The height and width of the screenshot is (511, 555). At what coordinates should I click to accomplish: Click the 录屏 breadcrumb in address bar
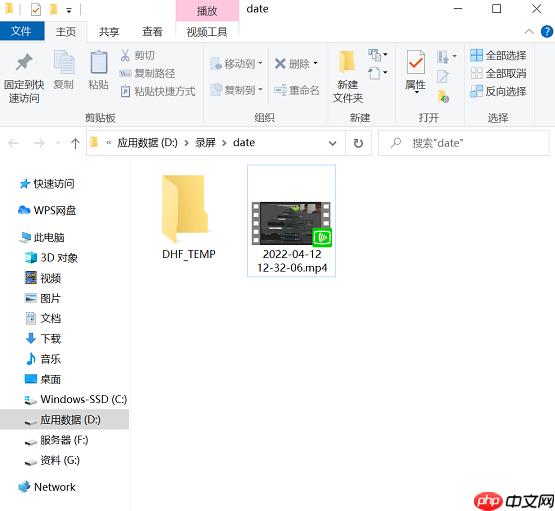point(205,143)
